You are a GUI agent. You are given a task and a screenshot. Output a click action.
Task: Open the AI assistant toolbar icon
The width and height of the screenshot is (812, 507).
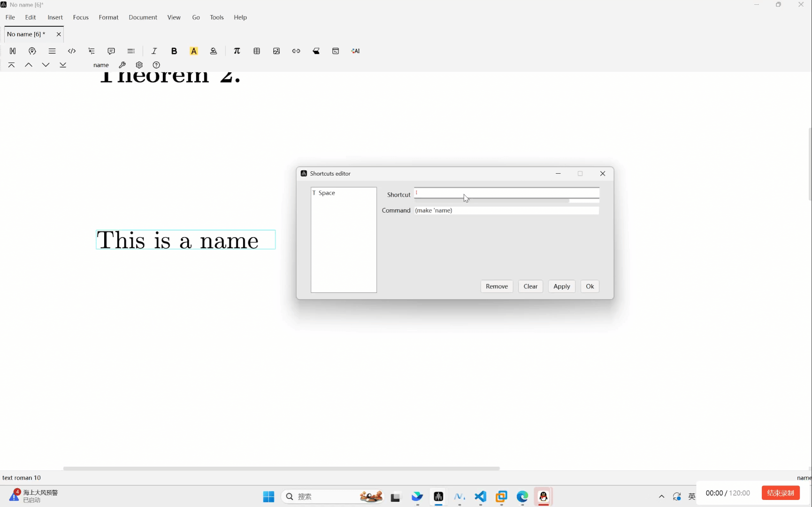pos(355,51)
